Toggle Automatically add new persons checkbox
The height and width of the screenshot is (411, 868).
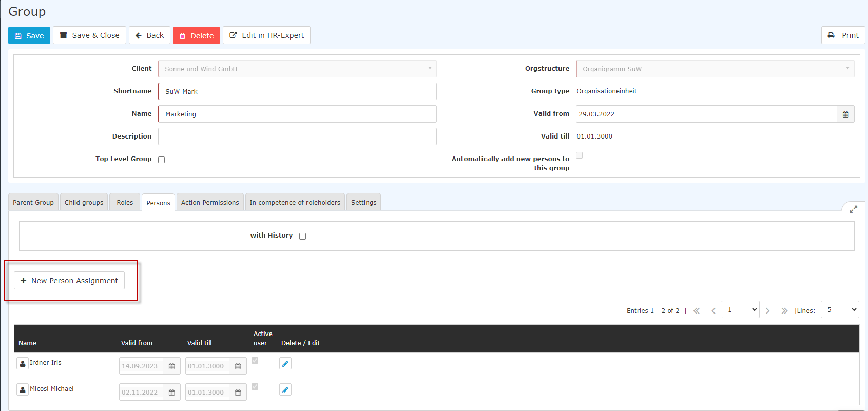click(x=580, y=155)
